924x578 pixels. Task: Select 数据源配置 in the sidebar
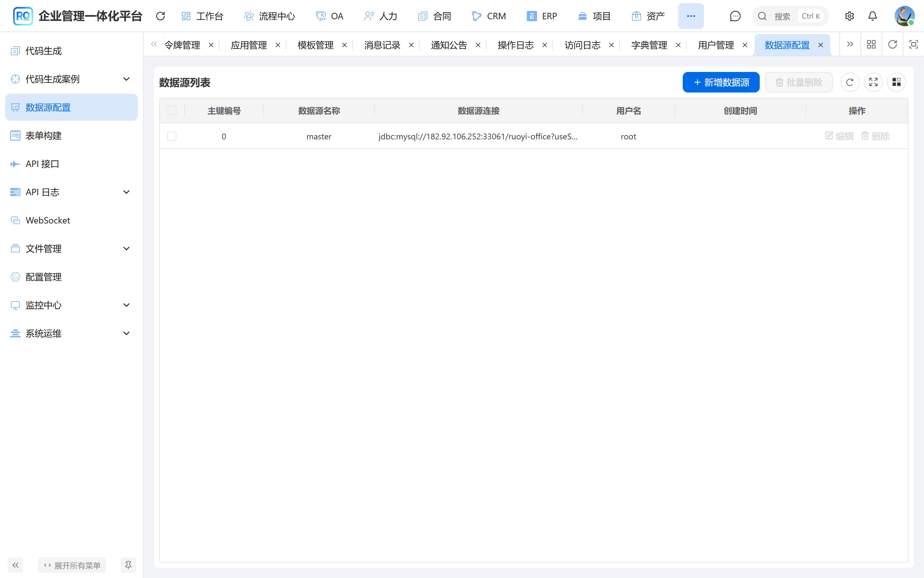click(72, 108)
